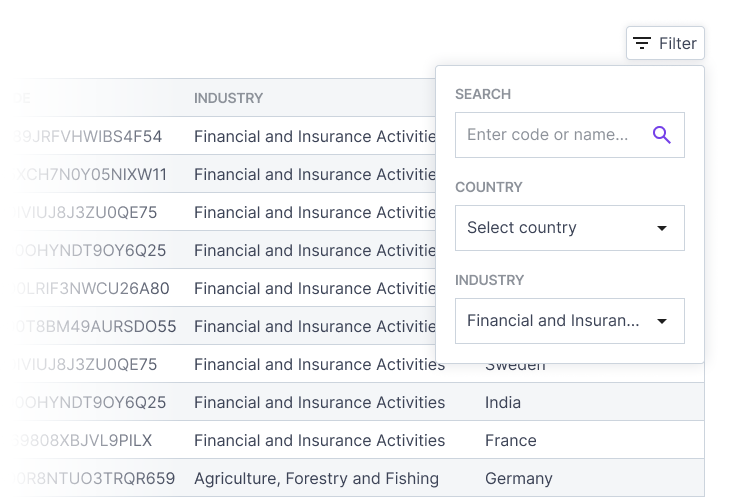Screen dimensions: 735x497
Task: Select the 0LRIF3NWCU26A80 code cell
Action: [91, 288]
